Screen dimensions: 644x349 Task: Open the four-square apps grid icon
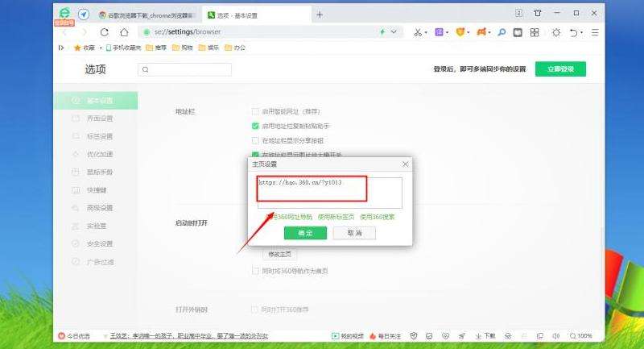(535, 32)
